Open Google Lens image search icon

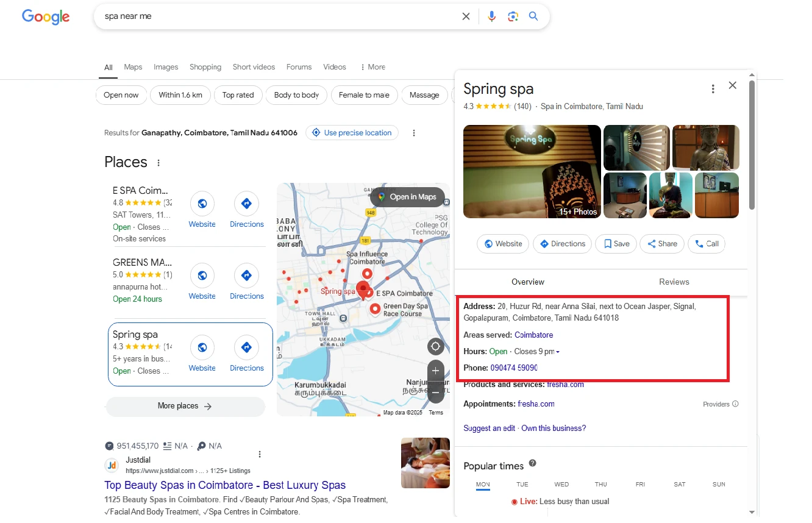[513, 16]
